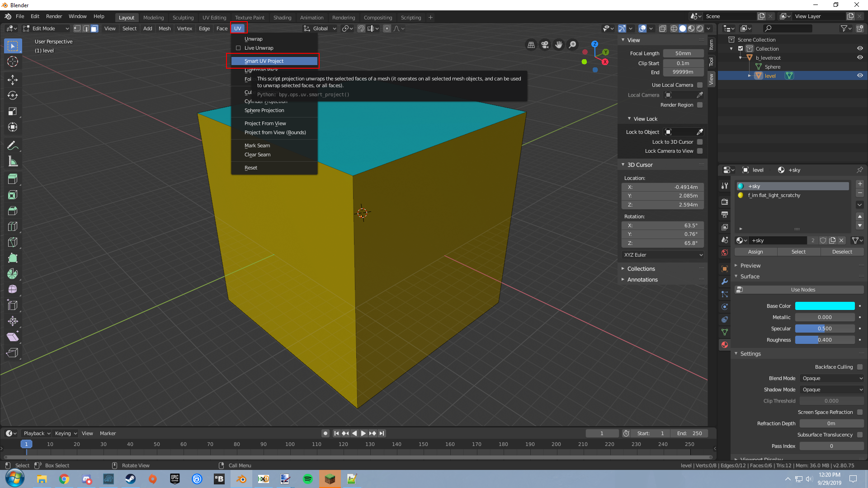Click the cyan Base Color swatch
This screenshot has width=868, height=488.
point(825,306)
